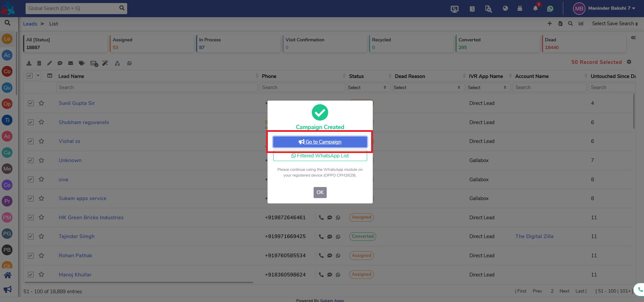Open the Filtered WhatsApp List
Viewport: 644px width, 302px height.
[320, 156]
